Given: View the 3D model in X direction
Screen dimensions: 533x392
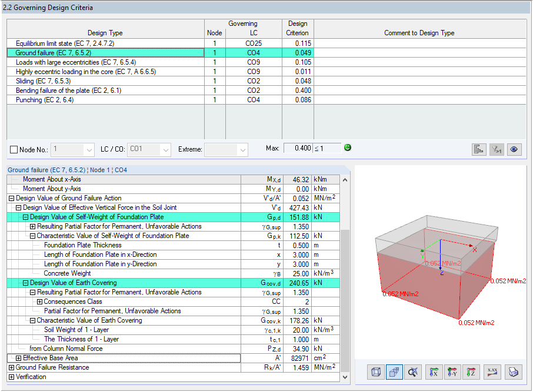Looking at the screenshot, I should coord(434,372).
